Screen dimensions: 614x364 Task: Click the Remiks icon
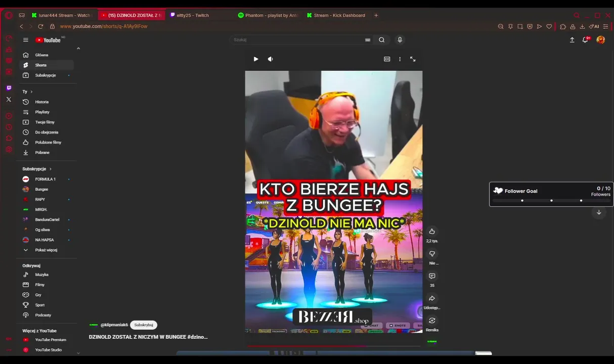432,321
